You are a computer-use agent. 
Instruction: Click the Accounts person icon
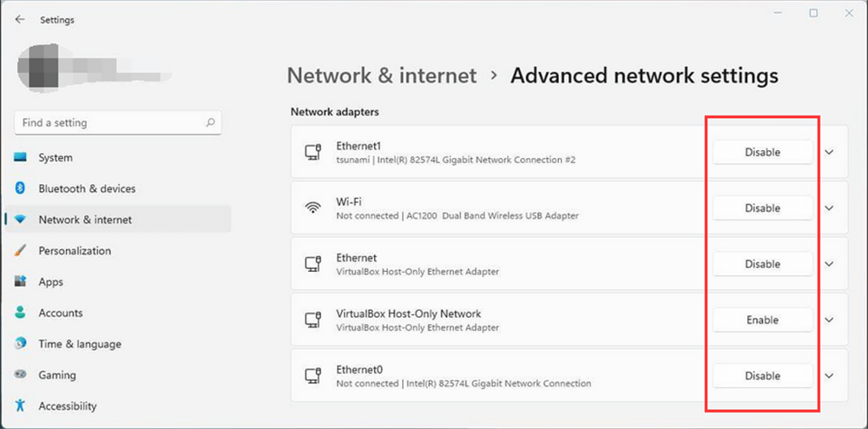point(20,313)
